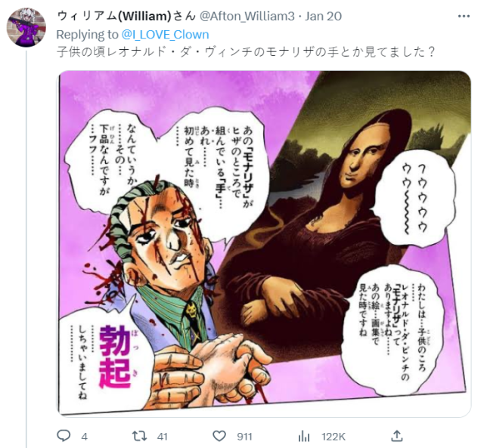Open the reply icon on the tweet
This screenshot has height=448, width=484.
(64, 436)
